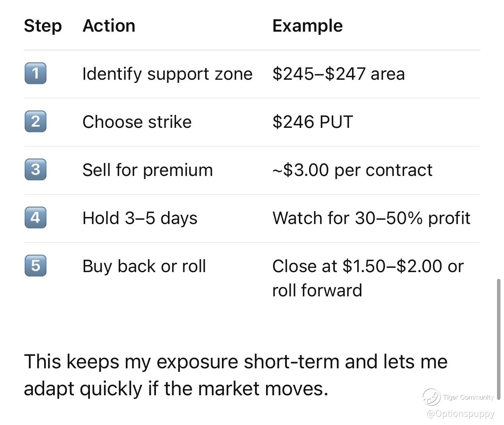Click the 'Buy back or roll' cell

pyautogui.click(x=144, y=266)
